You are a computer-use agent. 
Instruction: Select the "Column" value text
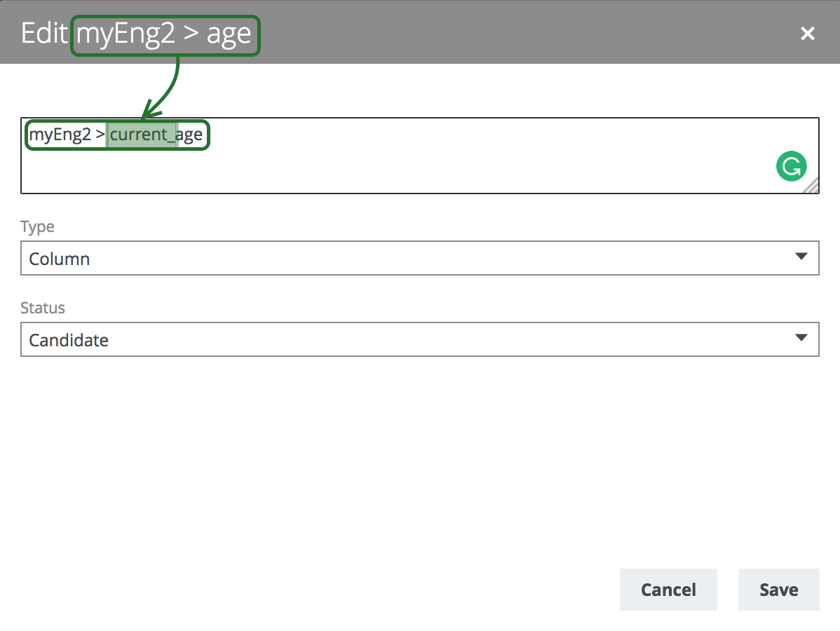click(60, 259)
